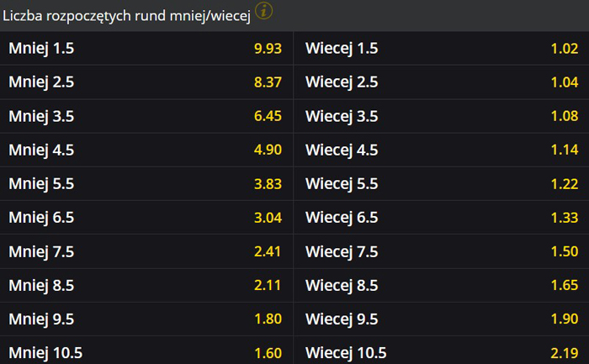Viewport: 589px width, 364px height.
Task: Pick Wiecej 8.5 at 1.65
Action: [441, 285]
